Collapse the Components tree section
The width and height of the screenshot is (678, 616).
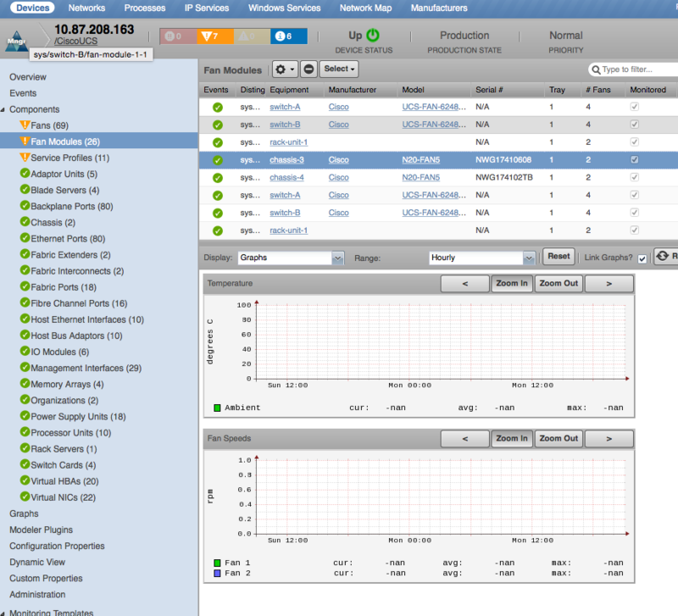pos(3,110)
